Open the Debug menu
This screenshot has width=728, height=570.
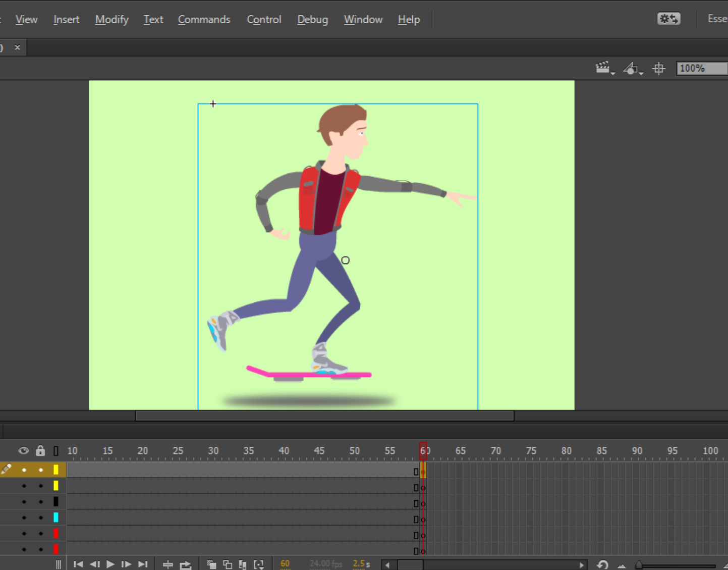[312, 19]
